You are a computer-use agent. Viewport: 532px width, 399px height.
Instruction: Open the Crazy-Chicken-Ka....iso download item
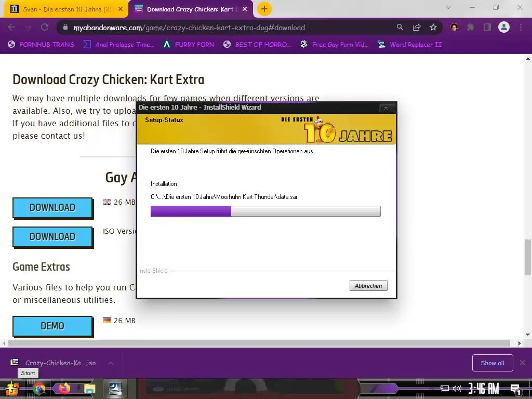tap(54, 363)
